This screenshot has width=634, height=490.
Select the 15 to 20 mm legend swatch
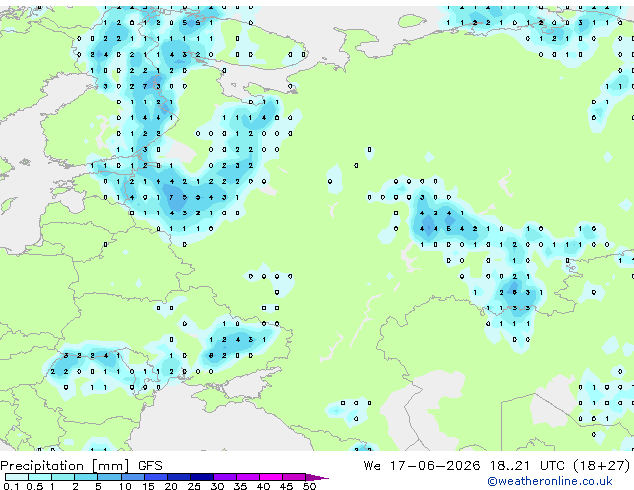click(x=156, y=477)
